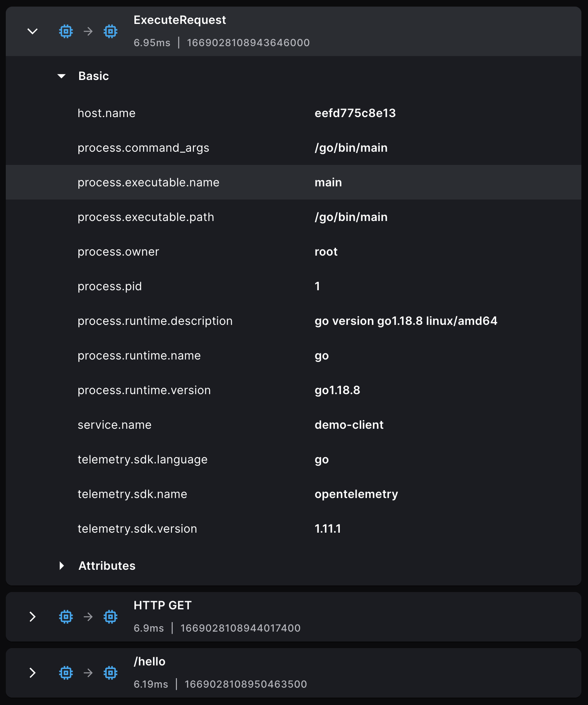Screen dimensions: 588x705
Task: Expand the Attributes section triangle
Action: [x=61, y=566]
